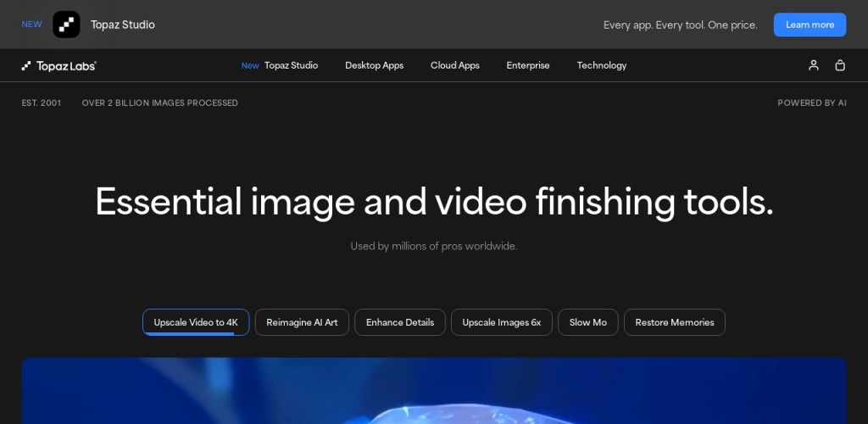Open the Technology menu item
Viewport: 868px width, 424px height.
click(602, 65)
